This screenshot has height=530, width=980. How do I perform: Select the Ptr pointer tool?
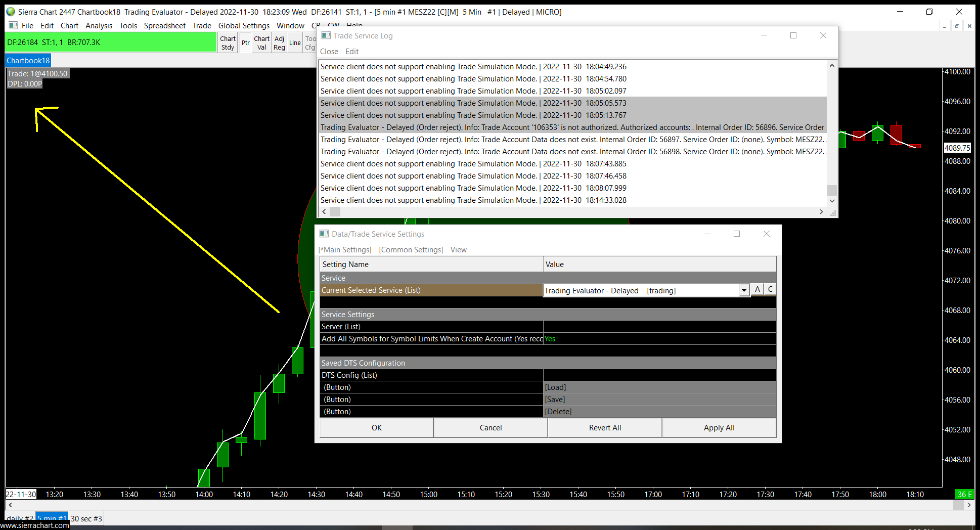[246, 43]
